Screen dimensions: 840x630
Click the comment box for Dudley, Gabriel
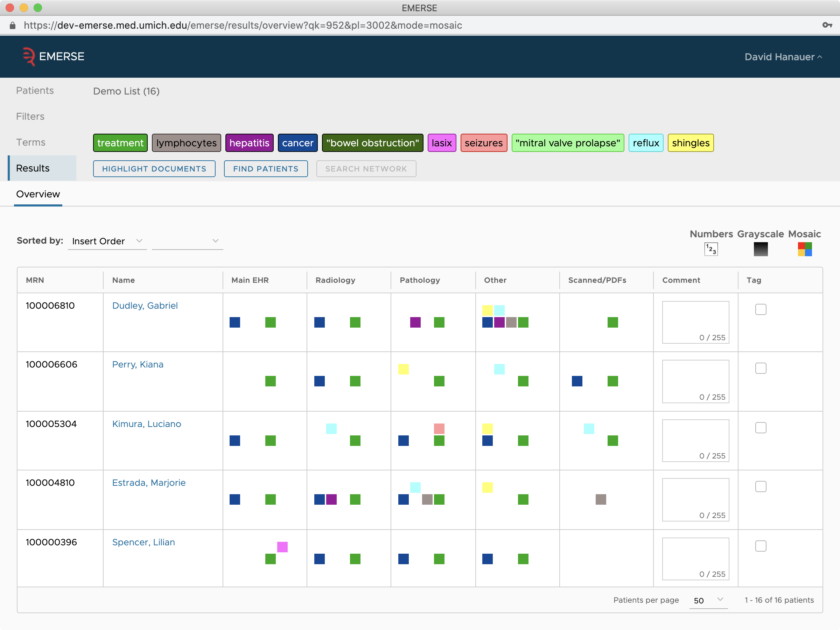(x=695, y=322)
